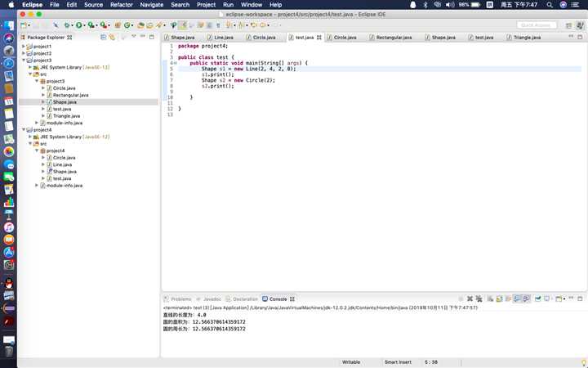The width and height of the screenshot is (588, 368).
Task: Select Rectangular.java in Package Explorer
Action: coord(70,95)
